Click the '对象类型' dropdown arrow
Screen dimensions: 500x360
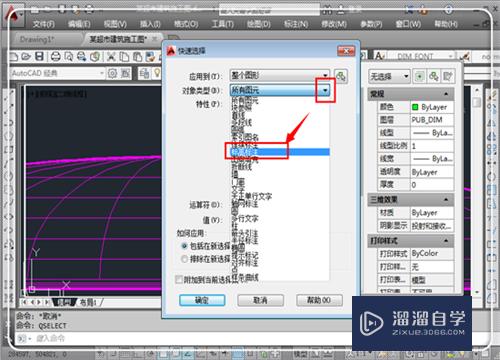325,90
